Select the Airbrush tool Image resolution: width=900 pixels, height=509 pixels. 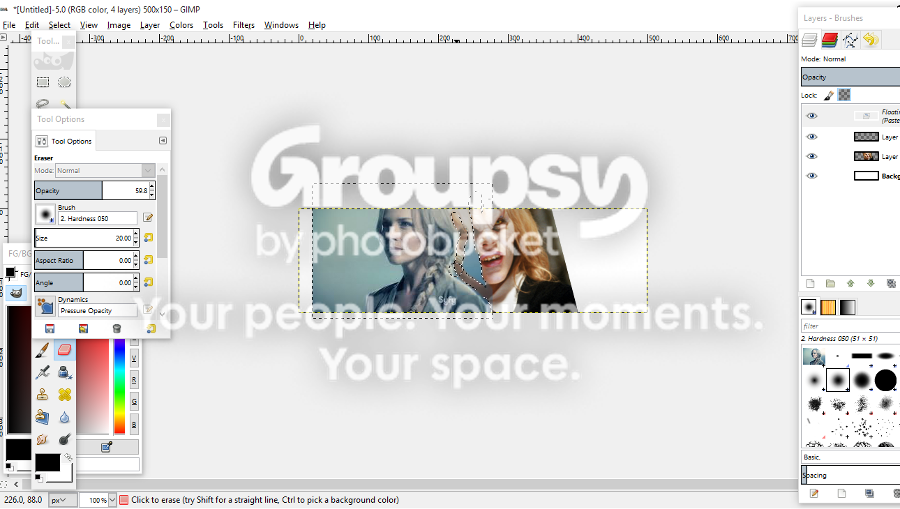43,372
